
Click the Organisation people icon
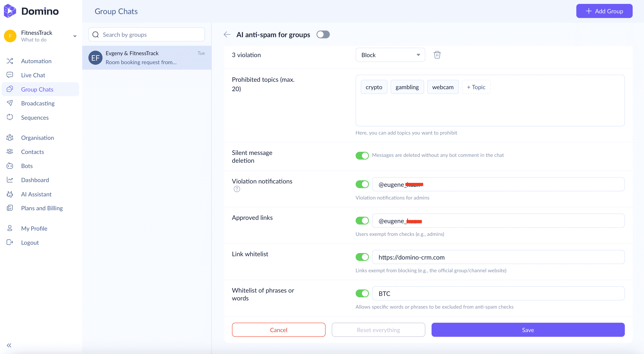coord(10,138)
